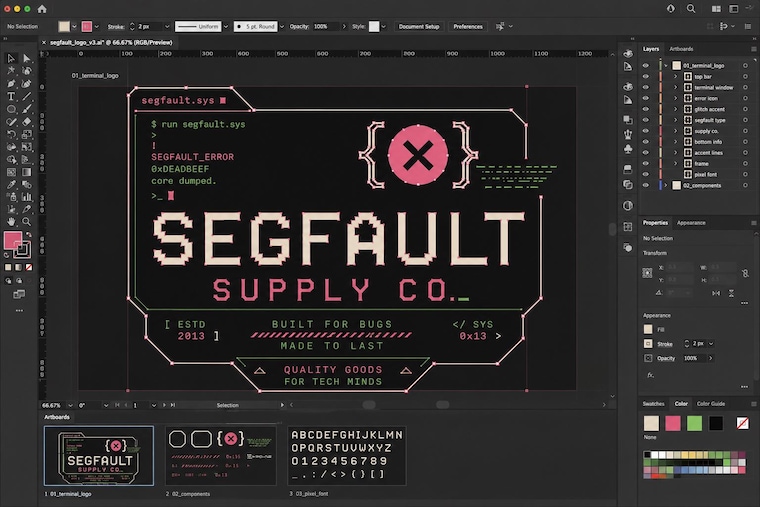
Task: Open the fill color dropdown in control bar
Action: pyautogui.click(x=74, y=27)
